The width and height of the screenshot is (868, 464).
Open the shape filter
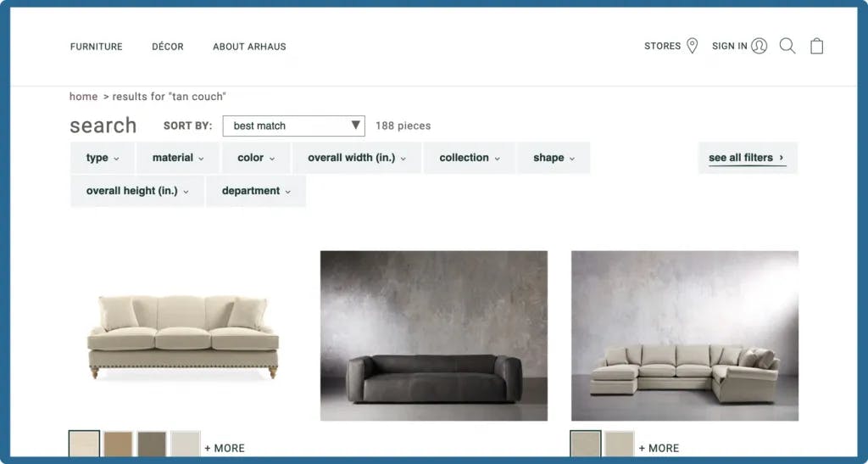click(554, 158)
